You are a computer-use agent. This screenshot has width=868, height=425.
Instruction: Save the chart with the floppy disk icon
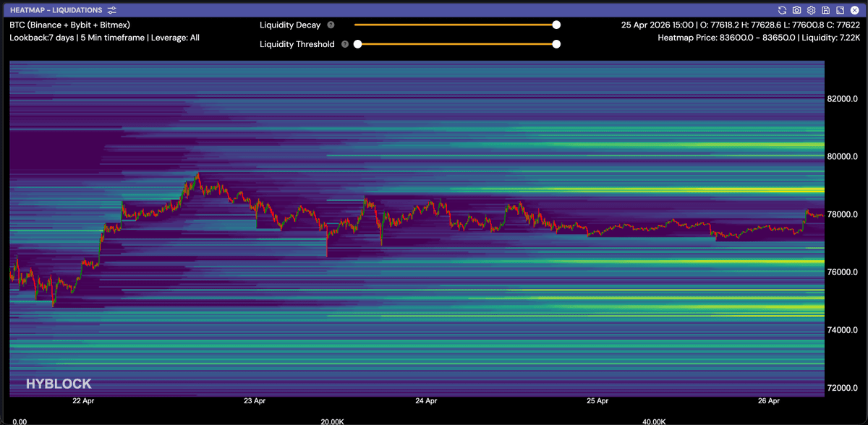[x=826, y=10]
